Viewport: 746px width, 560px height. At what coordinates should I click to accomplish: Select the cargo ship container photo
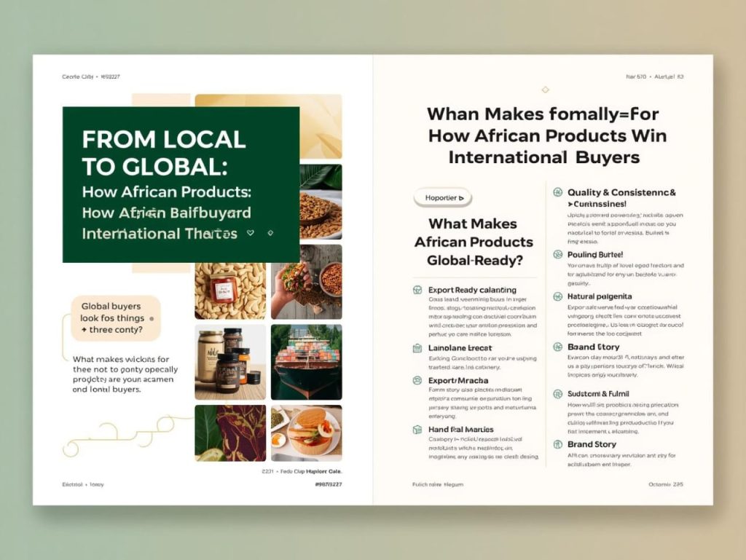point(306,362)
